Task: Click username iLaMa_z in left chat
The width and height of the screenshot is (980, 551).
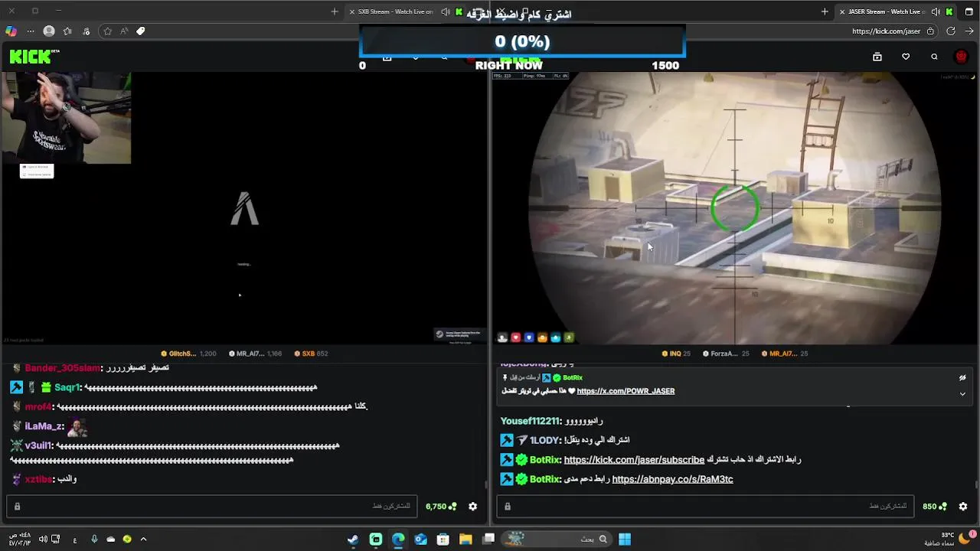Action: [44, 426]
